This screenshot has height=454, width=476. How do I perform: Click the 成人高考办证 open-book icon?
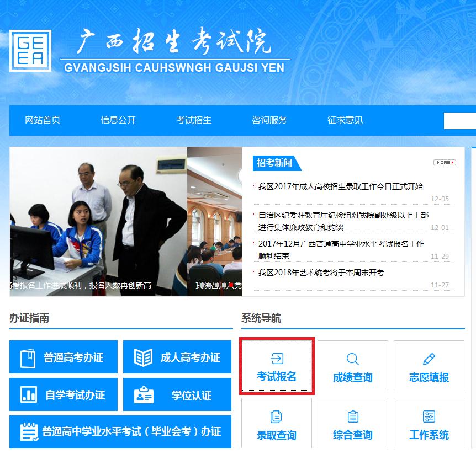tap(143, 357)
